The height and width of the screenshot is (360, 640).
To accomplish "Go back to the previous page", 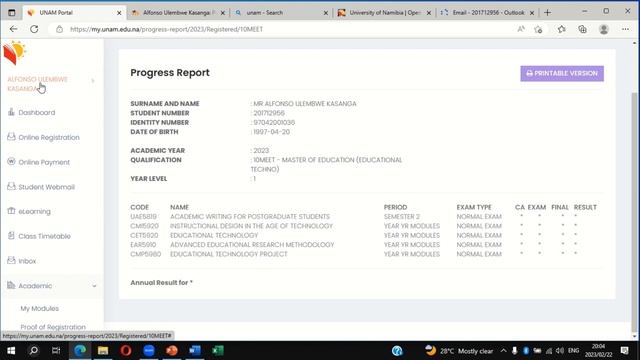I will click(13, 29).
